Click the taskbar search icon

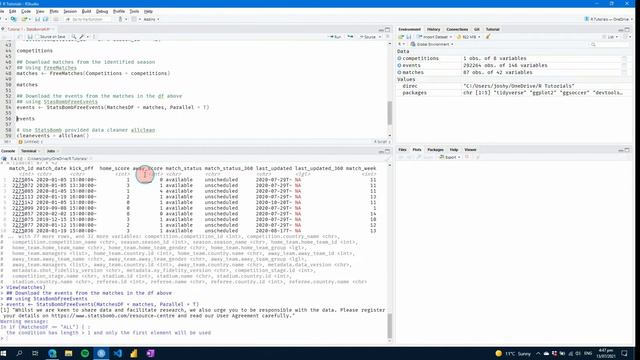19,353
